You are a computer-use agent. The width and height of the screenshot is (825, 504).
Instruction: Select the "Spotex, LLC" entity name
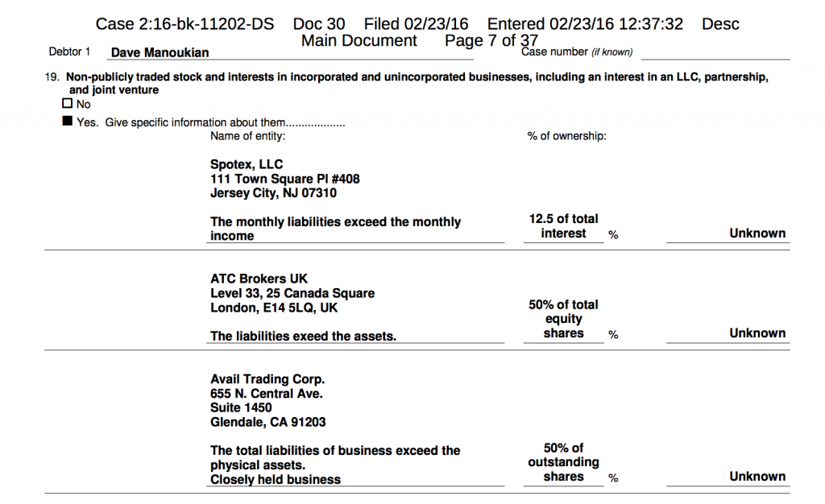pyautogui.click(x=247, y=164)
